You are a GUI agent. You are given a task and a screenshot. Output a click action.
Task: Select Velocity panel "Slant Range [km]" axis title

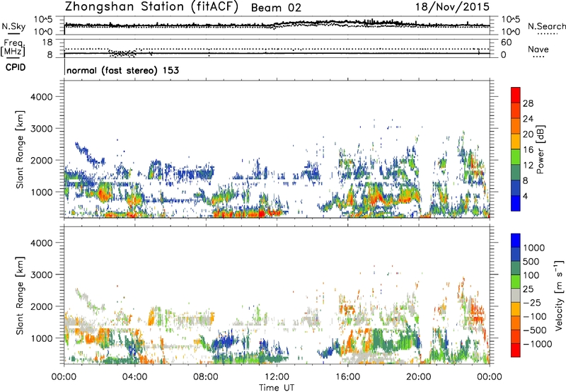click(20, 295)
